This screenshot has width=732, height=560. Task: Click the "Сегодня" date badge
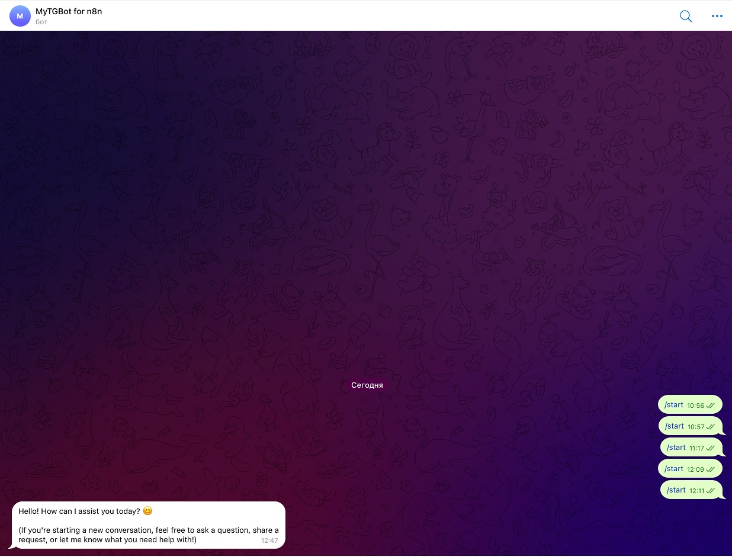pyautogui.click(x=367, y=385)
